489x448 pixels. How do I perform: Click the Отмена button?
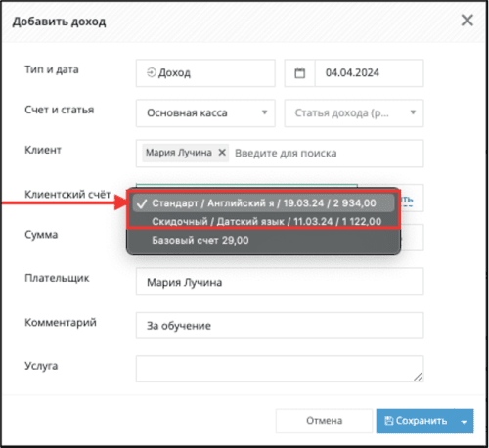pyautogui.click(x=324, y=421)
